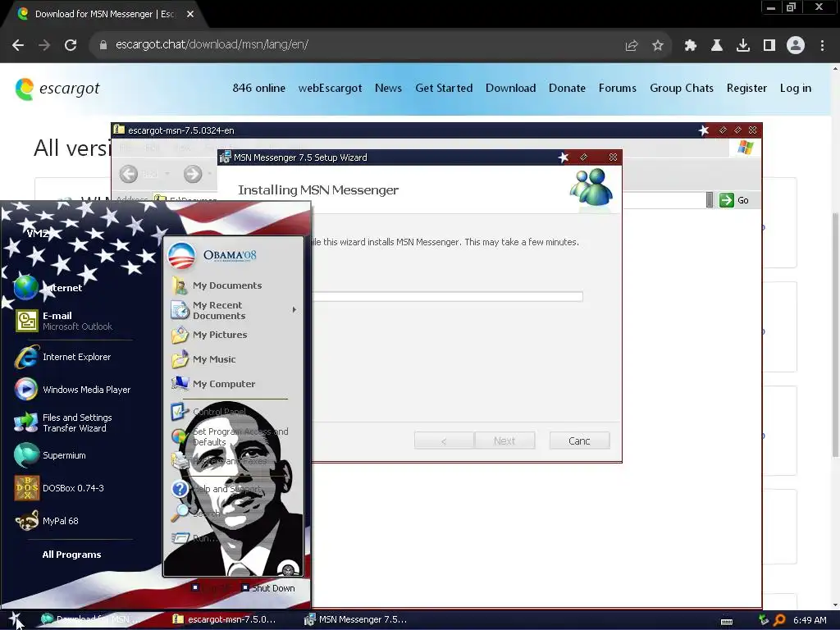Viewport: 840px width, 630px height.
Task: Open News nav link
Action: click(x=388, y=88)
